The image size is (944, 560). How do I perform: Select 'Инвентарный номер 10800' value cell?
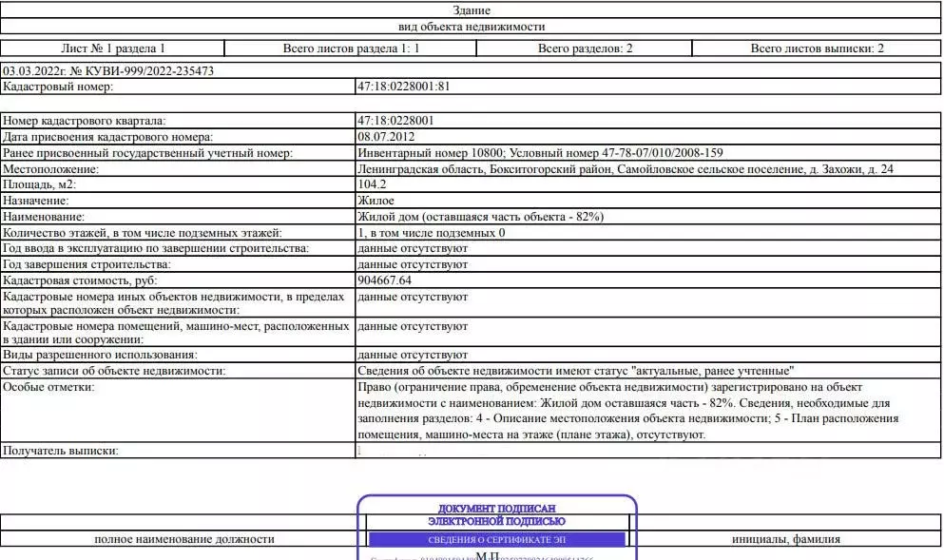647,153
